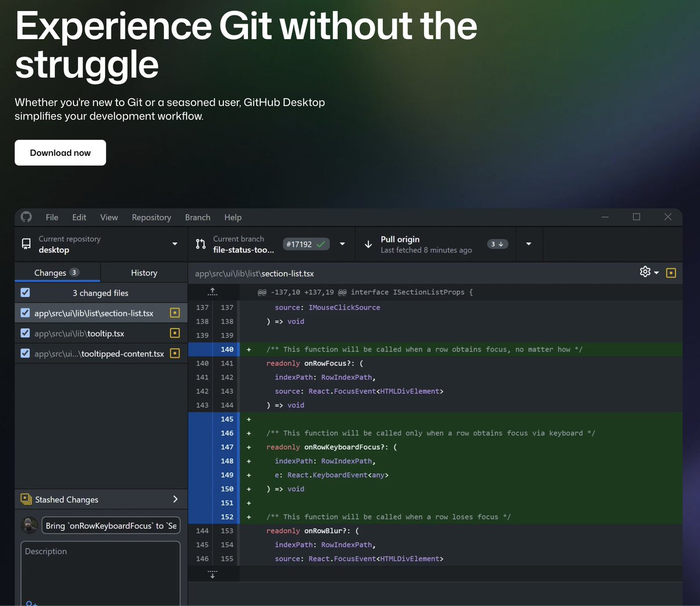Screen dimensions: 700x606
Task: Select section-list.tsx file row
Action: 101,313
